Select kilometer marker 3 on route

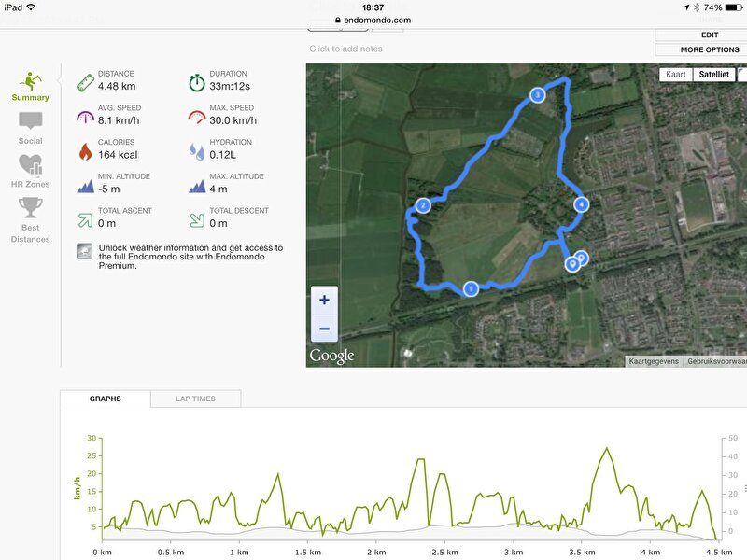pyautogui.click(x=538, y=95)
